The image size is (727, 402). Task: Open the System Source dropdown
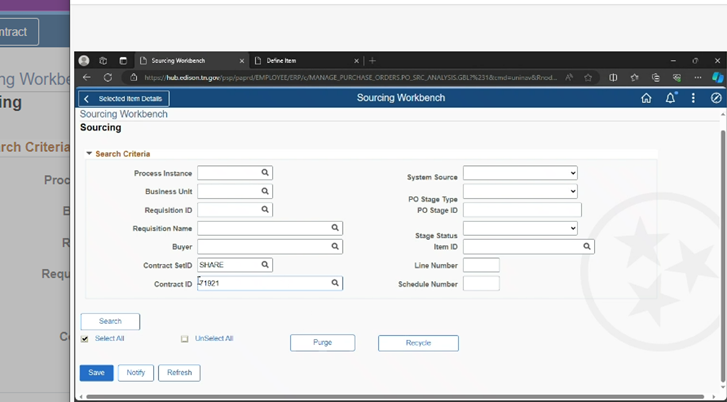(520, 173)
